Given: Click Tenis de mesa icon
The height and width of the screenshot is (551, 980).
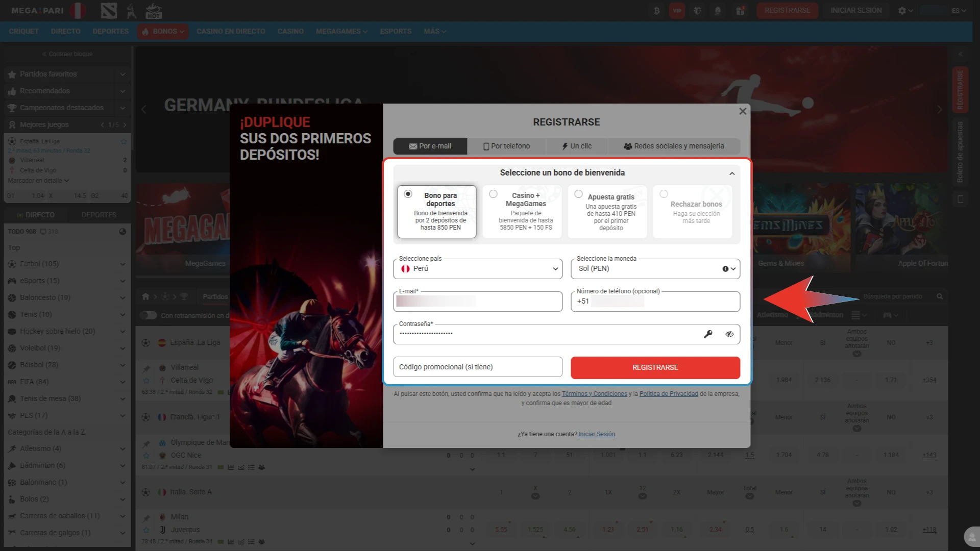Looking at the screenshot, I should (12, 399).
